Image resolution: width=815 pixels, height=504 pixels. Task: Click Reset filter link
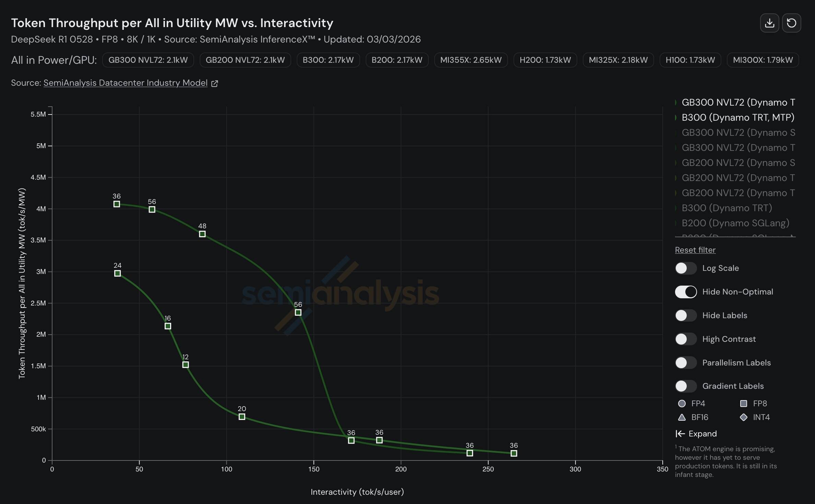coord(695,250)
